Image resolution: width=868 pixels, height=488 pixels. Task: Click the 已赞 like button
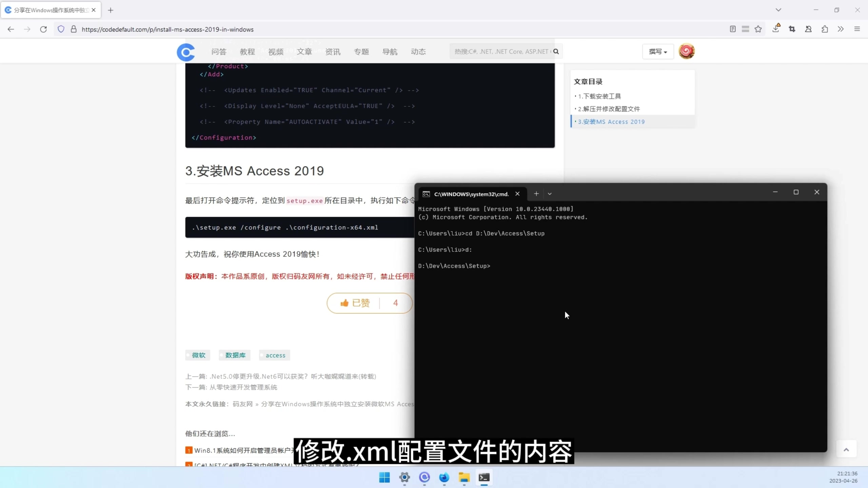tap(370, 303)
